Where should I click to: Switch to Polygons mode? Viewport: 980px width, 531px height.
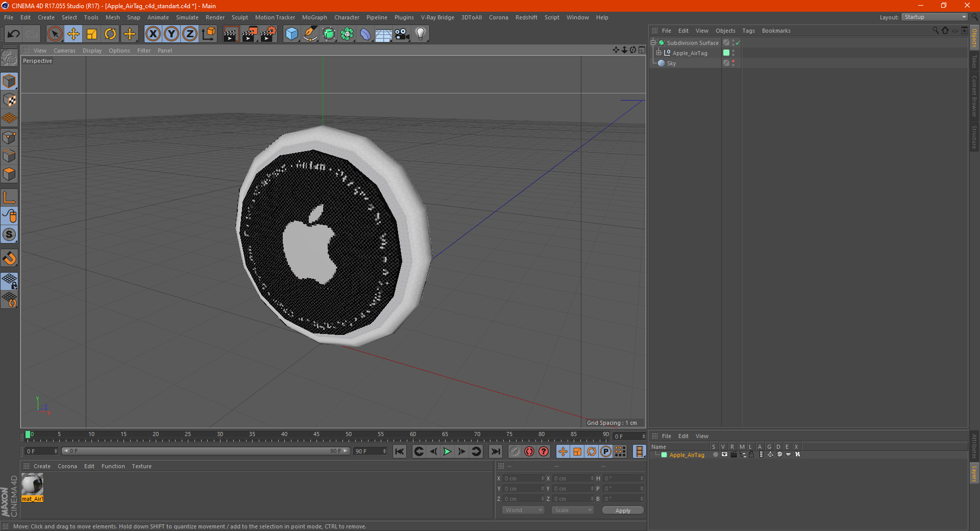click(x=9, y=174)
